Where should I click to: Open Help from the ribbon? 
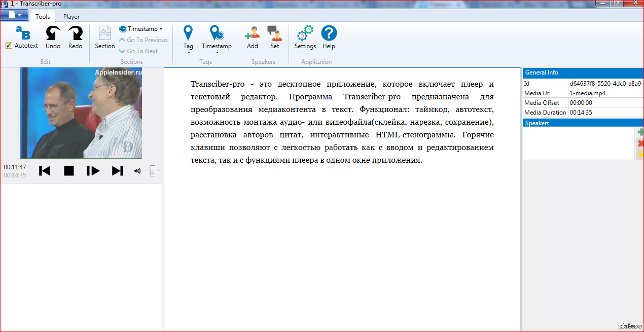pyautogui.click(x=329, y=34)
